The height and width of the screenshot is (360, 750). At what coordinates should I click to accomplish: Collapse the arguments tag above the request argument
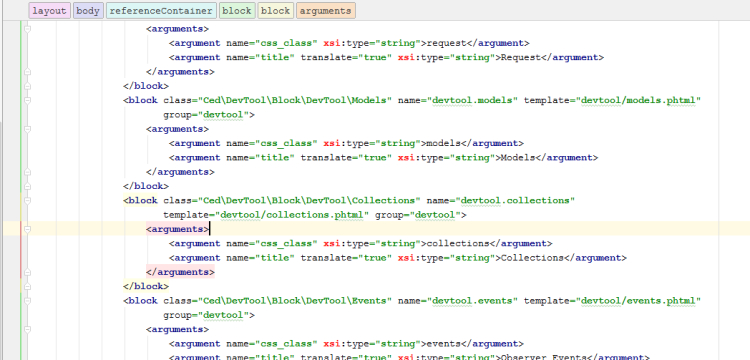coord(27,29)
